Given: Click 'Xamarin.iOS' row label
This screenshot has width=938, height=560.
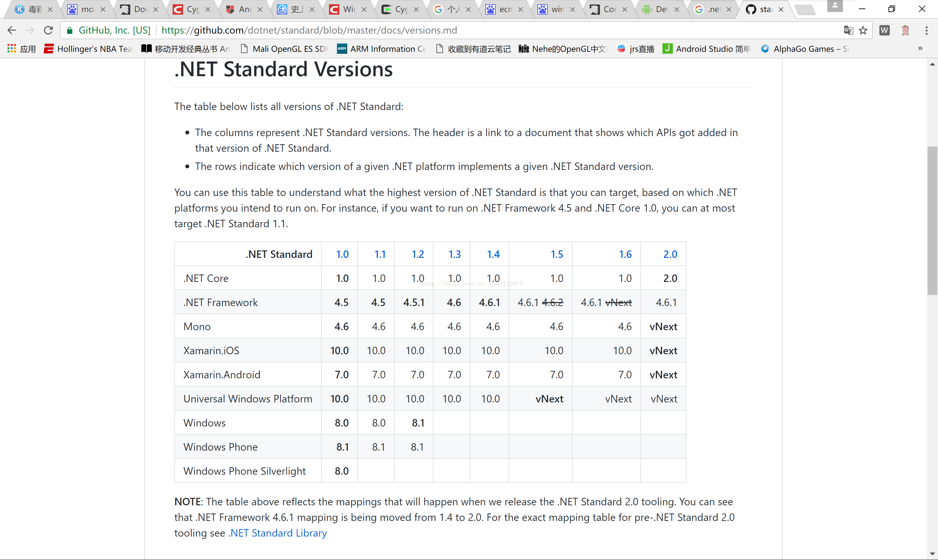Looking at the screenshot, I should click(211, 351).
